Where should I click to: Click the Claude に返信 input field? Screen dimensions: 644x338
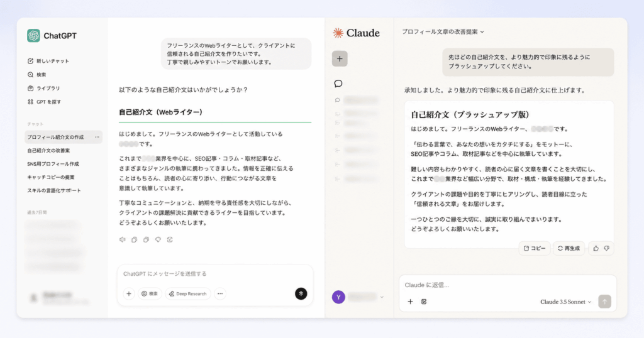pos(508,285)
